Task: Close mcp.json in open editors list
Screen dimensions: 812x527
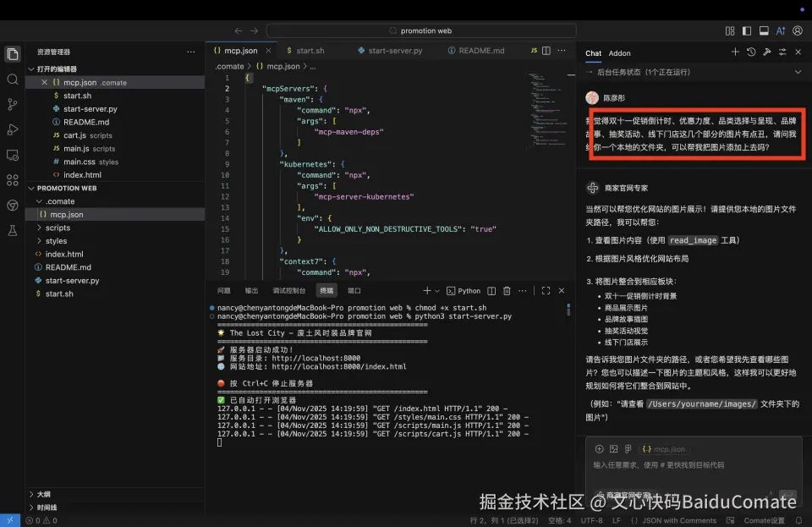Action: coord(44,82)
